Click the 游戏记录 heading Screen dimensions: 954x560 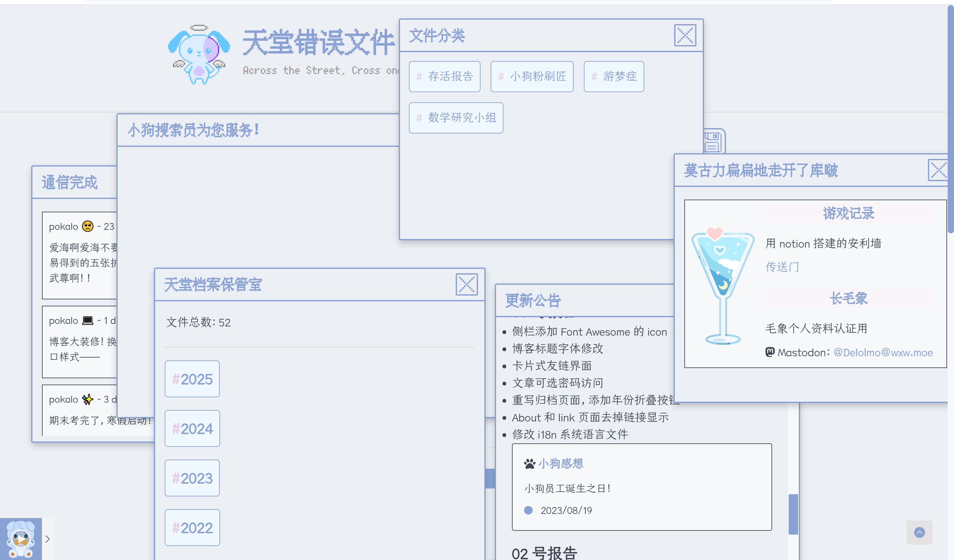pos(848,213)
